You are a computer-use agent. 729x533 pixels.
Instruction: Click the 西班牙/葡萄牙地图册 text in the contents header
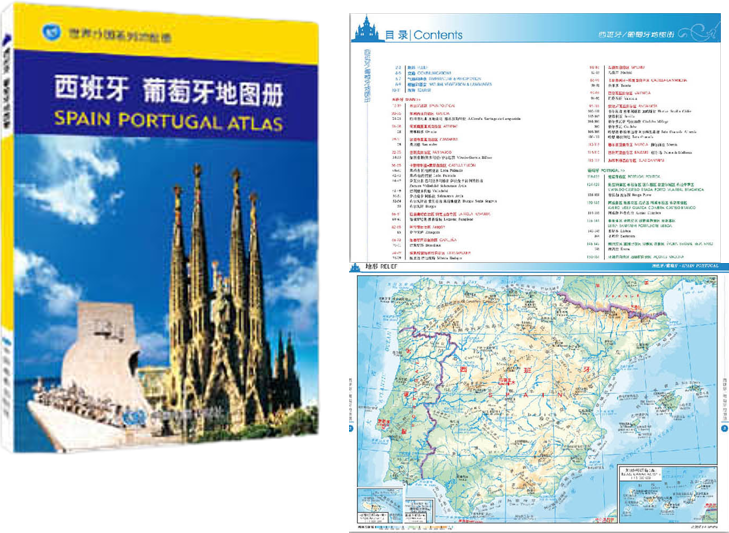[636, 34]
